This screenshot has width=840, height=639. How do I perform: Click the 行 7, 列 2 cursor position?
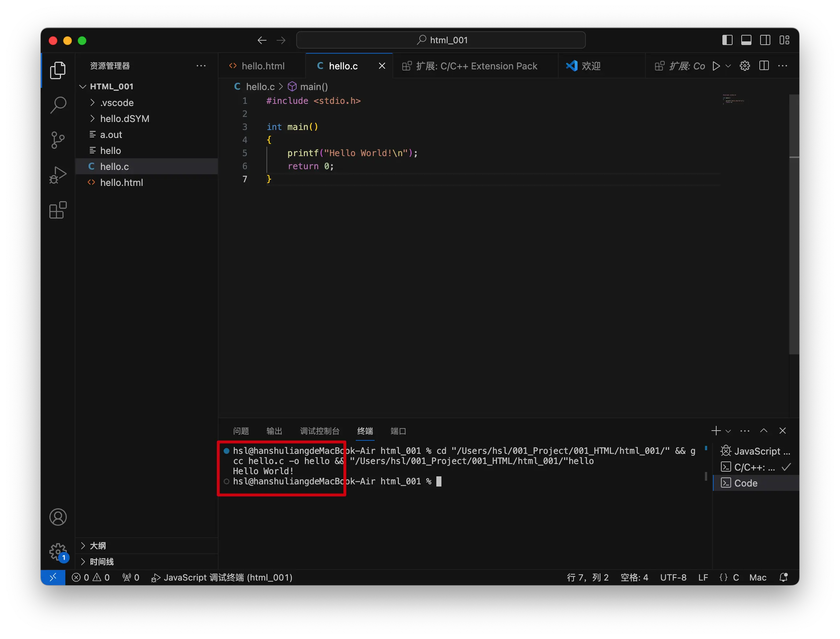tap(587, 578)
